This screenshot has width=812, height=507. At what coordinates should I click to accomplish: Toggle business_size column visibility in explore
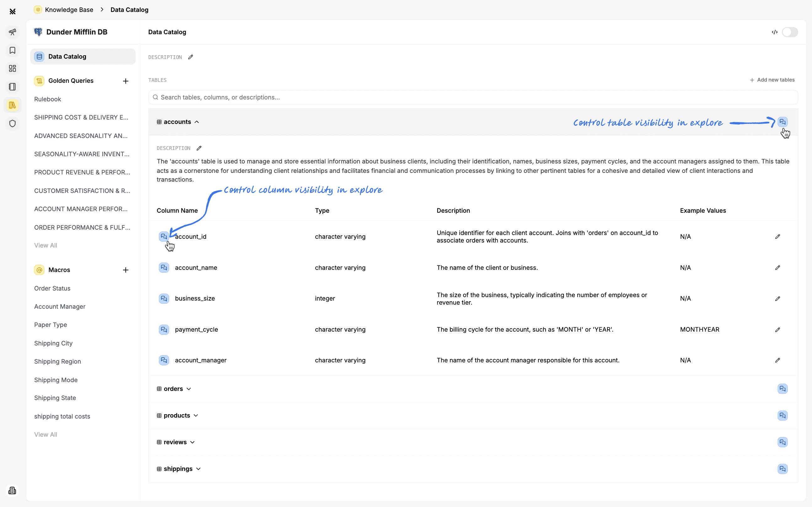pos(163,298)
